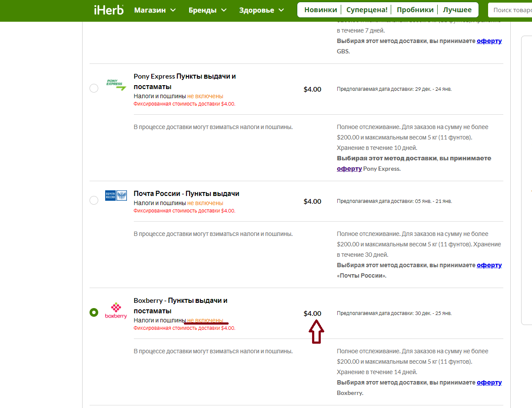532x408 pixels.
Task: Open the Суперцена! tab
Action: (366, 10)
